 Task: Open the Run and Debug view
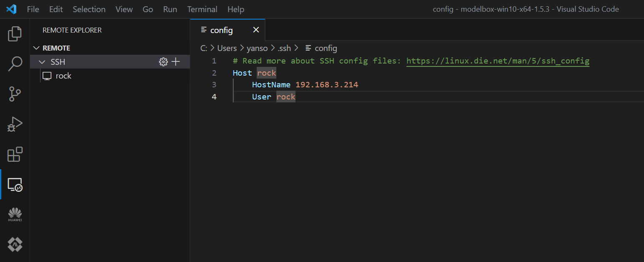(x=15, y=124)
